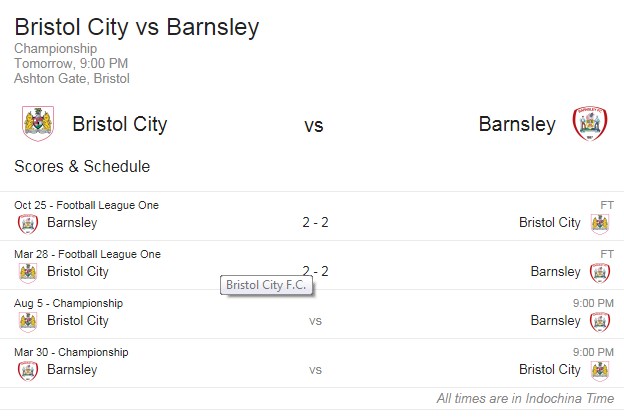The height and width of the screenshot is (420, 624).
Task: Click the large Bristol City crest in header
Action: click(x=38, y=123)
